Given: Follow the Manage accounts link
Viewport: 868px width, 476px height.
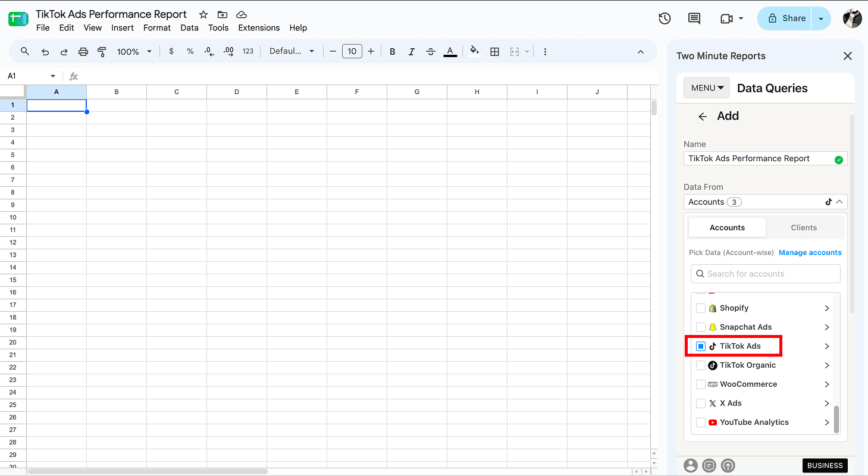Looking at the screenshot, I should point(810,253).
